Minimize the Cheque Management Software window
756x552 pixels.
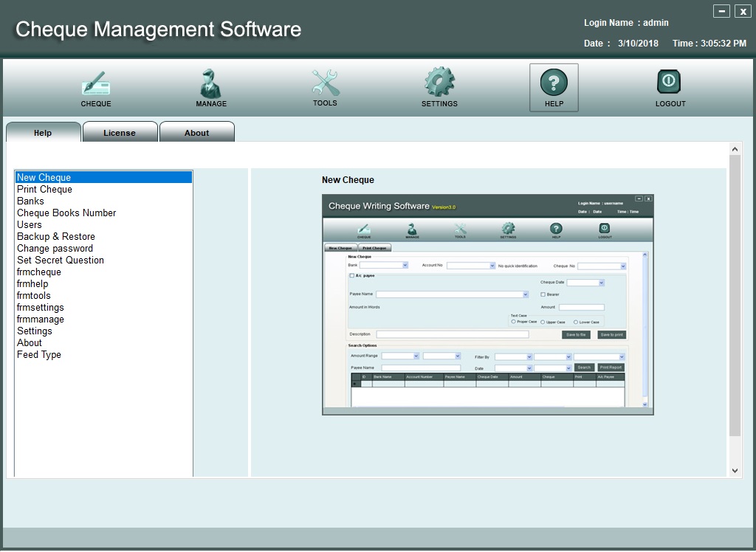point(721,11)
